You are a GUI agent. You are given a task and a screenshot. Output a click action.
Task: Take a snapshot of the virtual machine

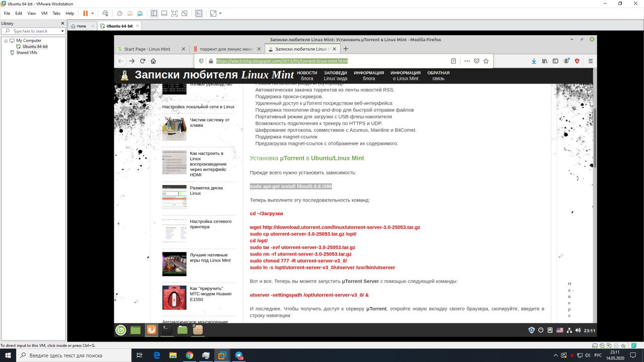119,13
